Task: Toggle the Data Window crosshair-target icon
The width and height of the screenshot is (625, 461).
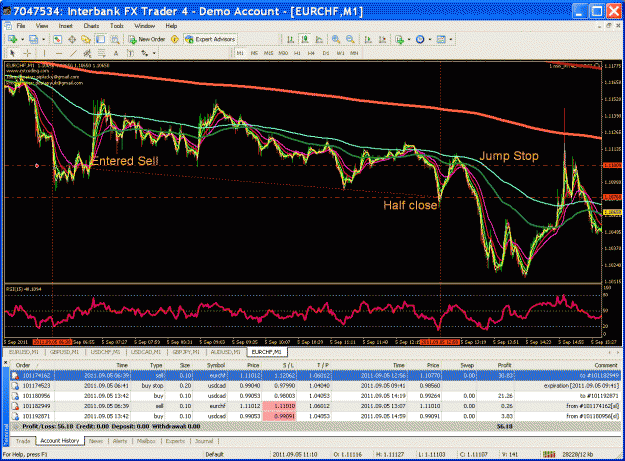Action: pos(72,39)
